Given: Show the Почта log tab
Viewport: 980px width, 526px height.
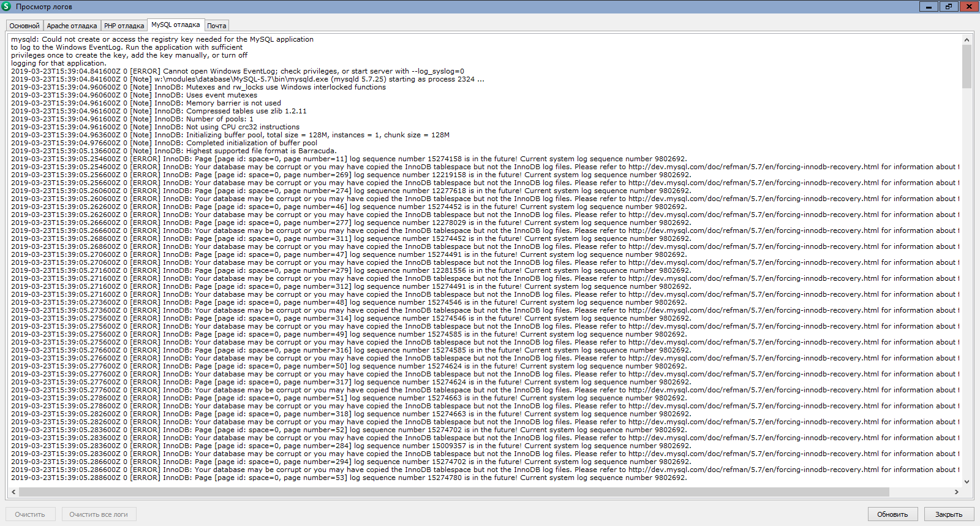Looking at the screenshot, I should pos(216,26).
